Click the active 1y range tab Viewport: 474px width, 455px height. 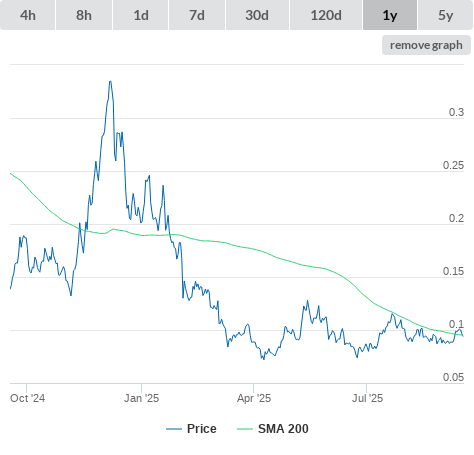[390, 15]
